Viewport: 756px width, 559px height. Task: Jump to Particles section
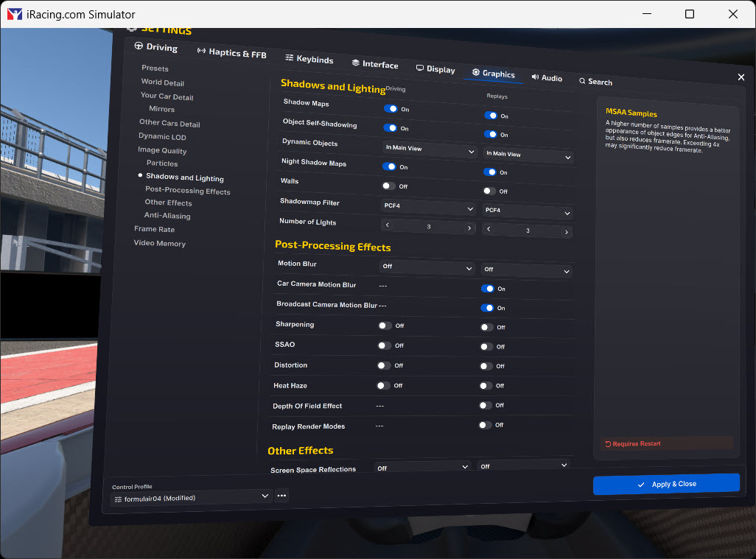click(x=162, y=164)
